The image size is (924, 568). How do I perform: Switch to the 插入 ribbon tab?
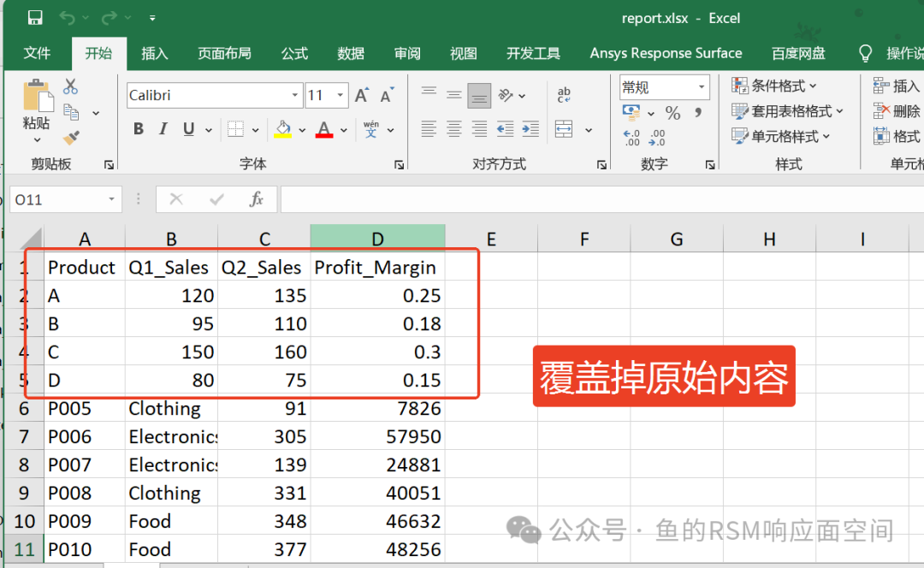(155, 53)
